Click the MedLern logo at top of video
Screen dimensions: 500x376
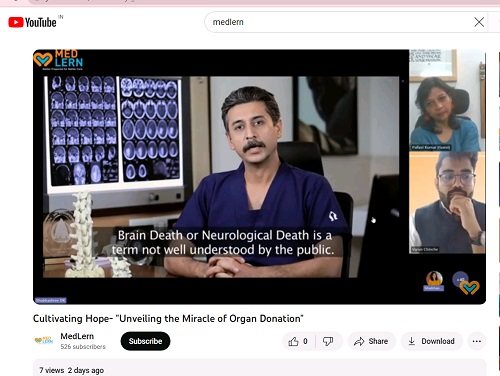58,60
